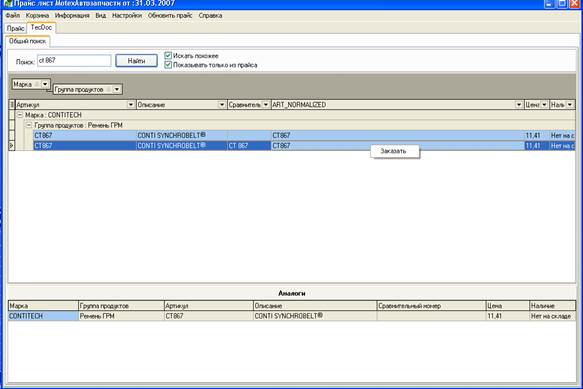
Task: Click the Найти button
Action: point(136,61)
